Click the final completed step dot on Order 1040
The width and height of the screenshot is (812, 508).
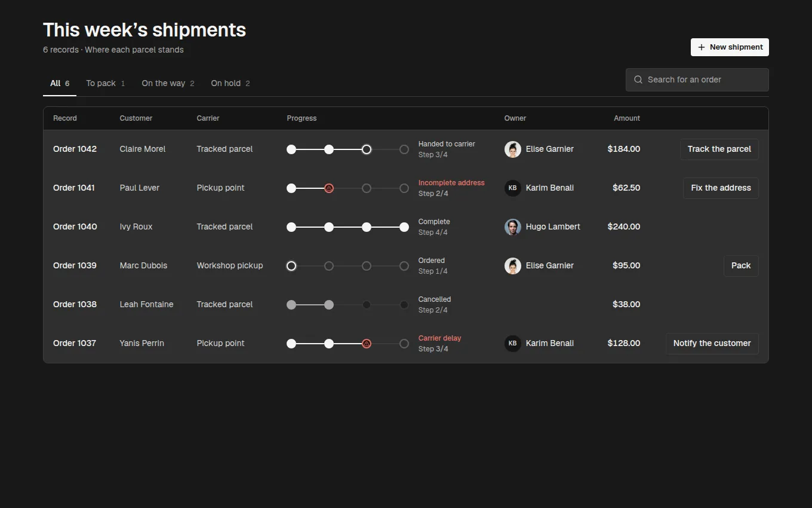pos(404,227)
